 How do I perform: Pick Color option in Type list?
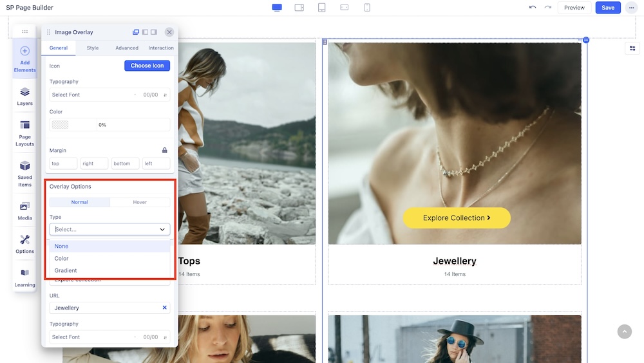click(62, 258)
